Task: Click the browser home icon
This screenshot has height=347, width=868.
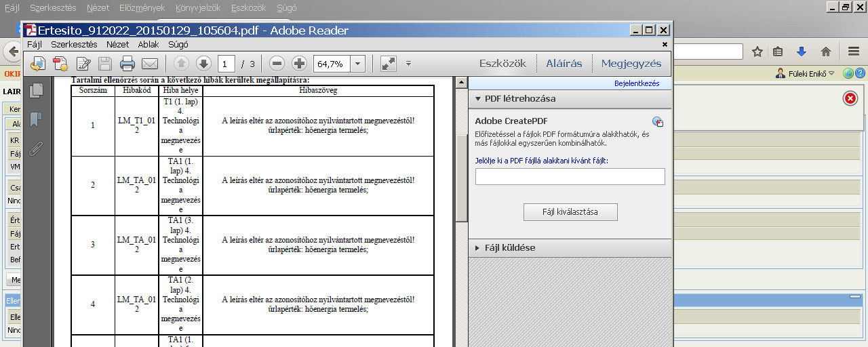Action: [825, 52]
